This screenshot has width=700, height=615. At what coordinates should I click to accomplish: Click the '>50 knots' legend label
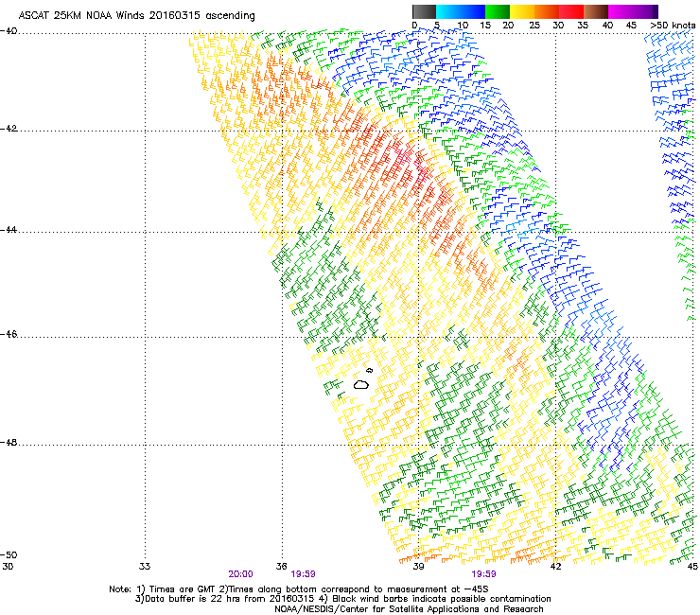673,26
